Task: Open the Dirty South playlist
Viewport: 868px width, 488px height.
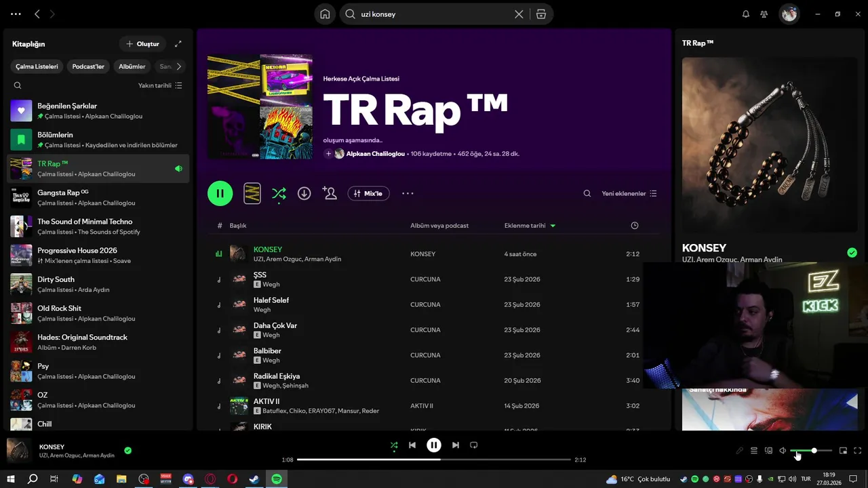Action: 98,284
